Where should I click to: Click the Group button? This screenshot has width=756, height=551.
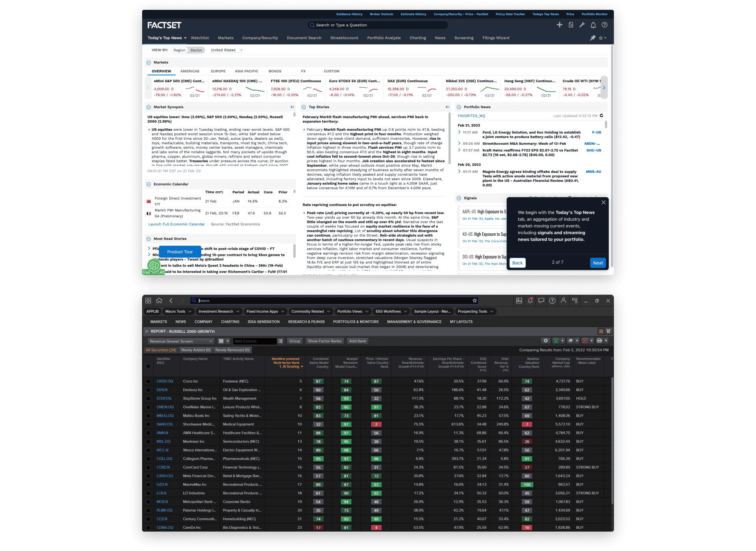[295, 341]
